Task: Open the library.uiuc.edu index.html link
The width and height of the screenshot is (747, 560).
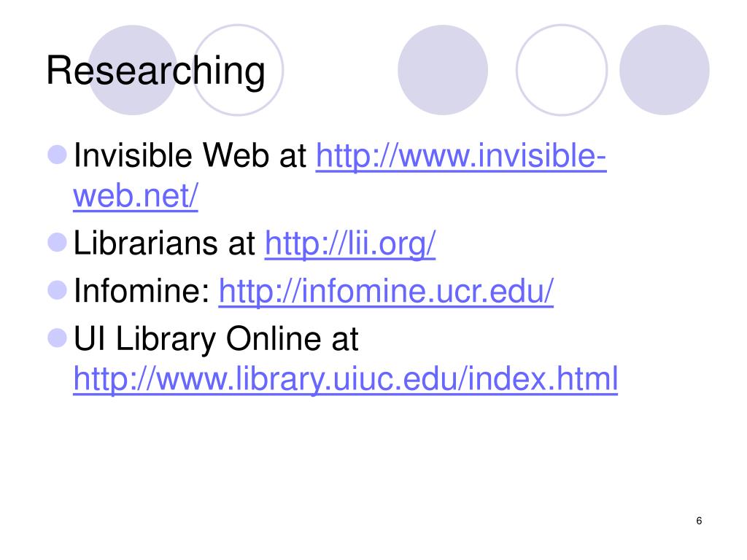Action: [345, 379]
